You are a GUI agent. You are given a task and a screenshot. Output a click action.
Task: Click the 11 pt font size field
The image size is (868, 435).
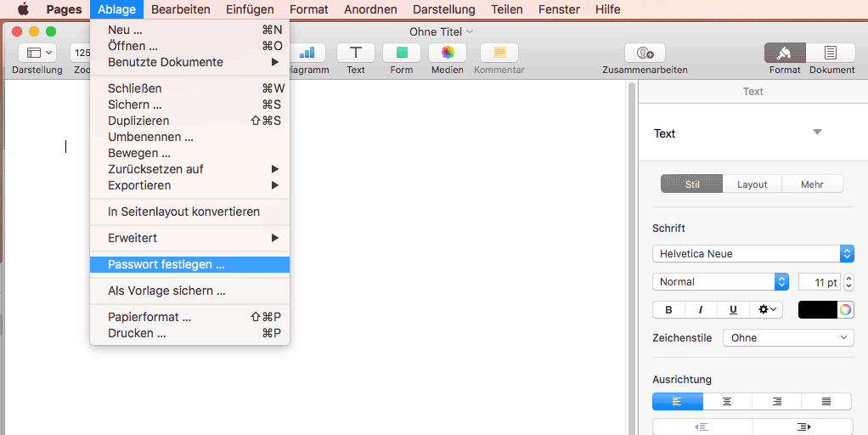click(820, 282)
